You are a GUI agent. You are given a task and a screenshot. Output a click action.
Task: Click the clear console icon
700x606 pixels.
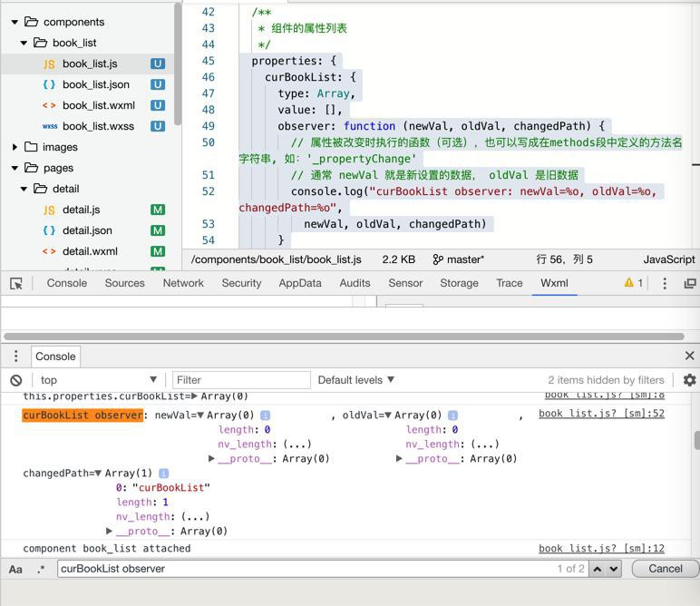pos(16,380)
